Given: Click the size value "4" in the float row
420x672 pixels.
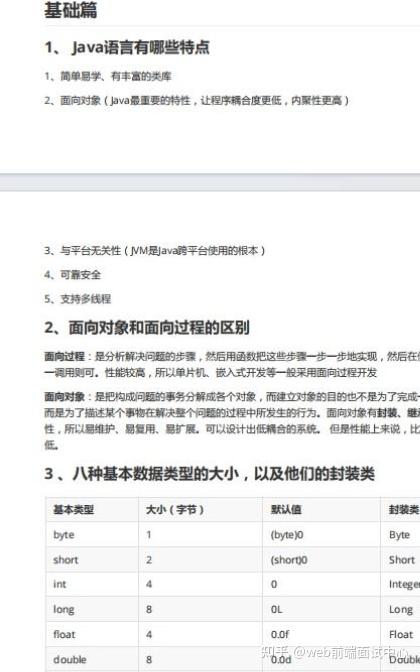Looking at the screenshot, I should click(149, 634).
